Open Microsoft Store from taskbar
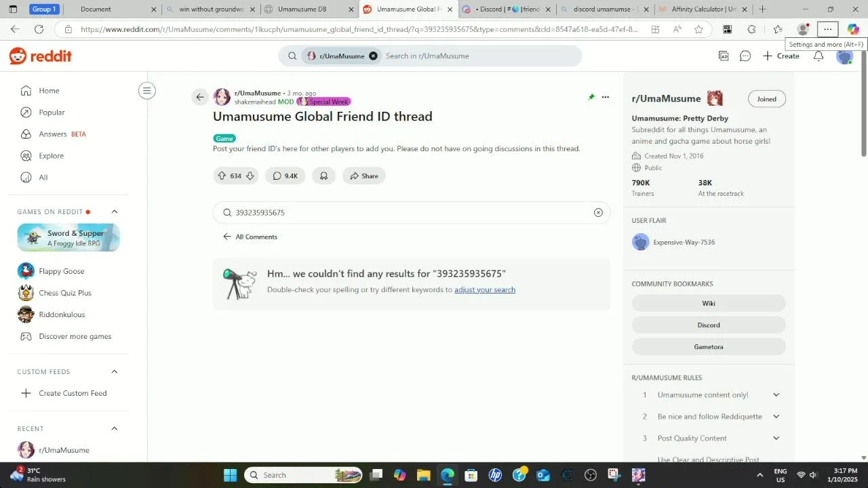 click(x=471, y=475)
